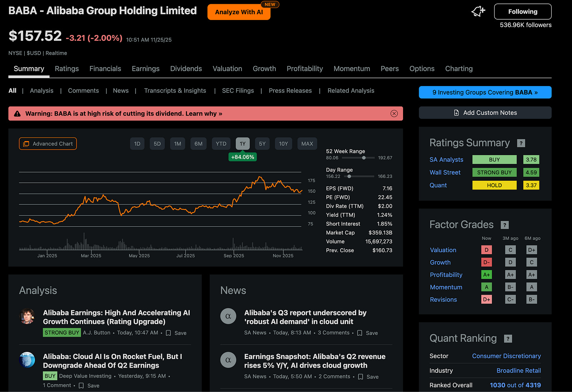
Task: Open Factor Grades help question mark
Action: (505, 225)
